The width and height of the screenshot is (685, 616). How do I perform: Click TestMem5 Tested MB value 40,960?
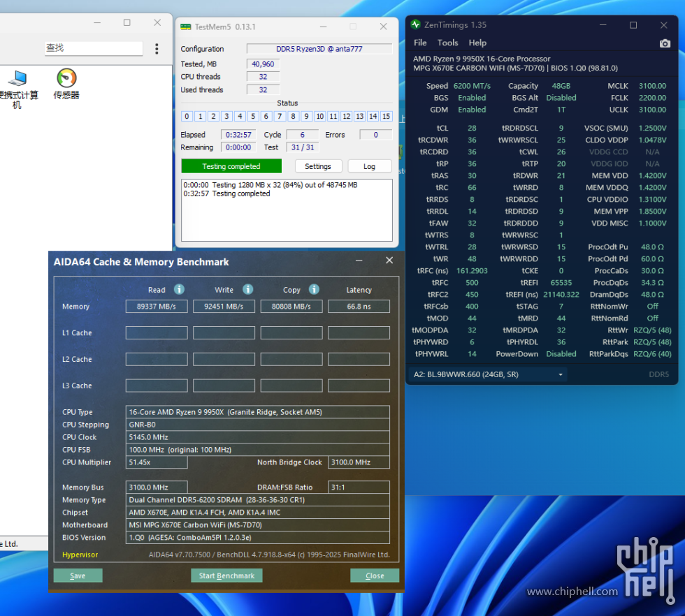click(263, 64)
